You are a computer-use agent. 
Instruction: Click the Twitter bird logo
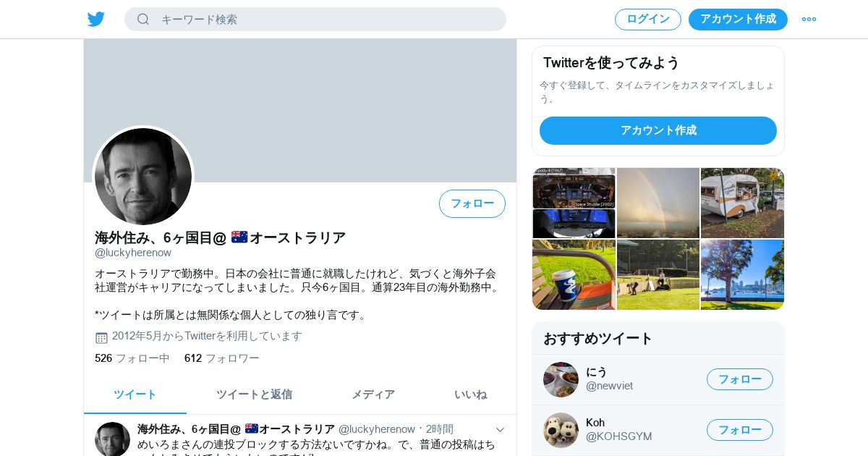click(96, 20)
